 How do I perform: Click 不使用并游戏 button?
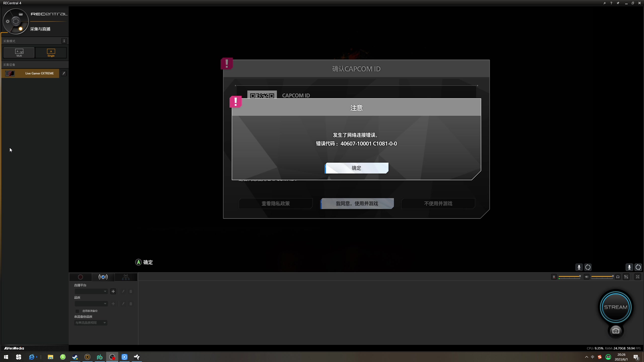[x=438, y=204]
